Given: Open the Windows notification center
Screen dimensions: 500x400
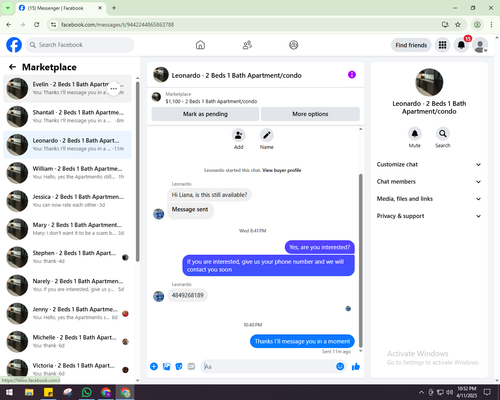Looking at the screenshot, I should 487,392.
